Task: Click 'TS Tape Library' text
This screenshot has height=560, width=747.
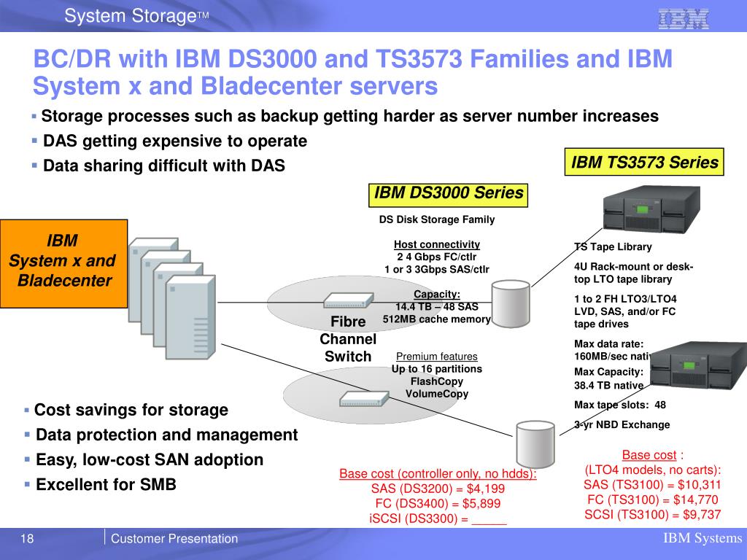Action: tap(613, 246)
